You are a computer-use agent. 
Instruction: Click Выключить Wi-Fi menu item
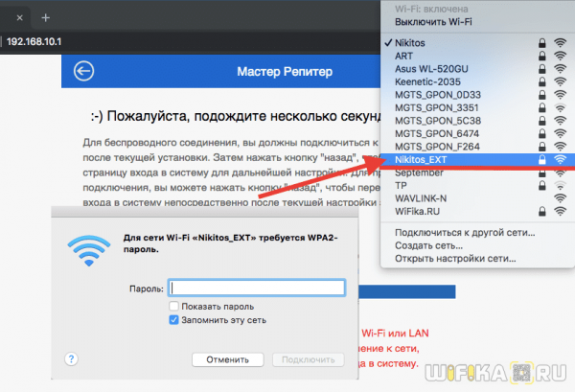point(433,22)
